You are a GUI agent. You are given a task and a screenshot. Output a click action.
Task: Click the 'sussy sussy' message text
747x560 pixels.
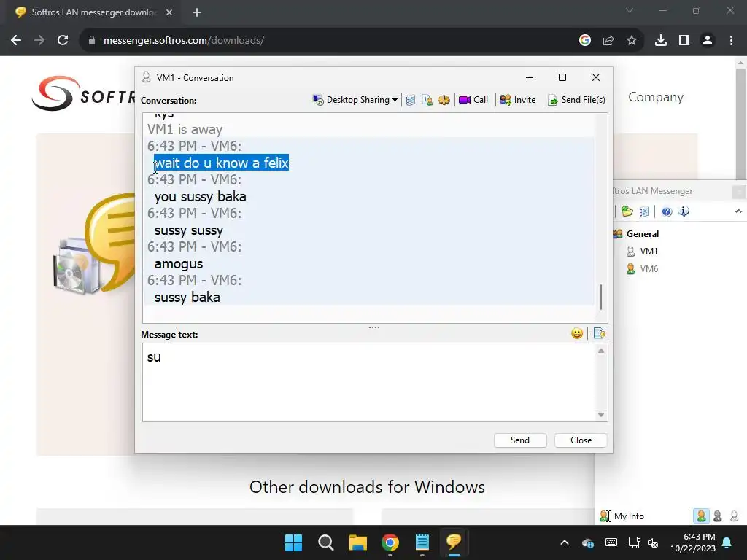pos(189,230)
